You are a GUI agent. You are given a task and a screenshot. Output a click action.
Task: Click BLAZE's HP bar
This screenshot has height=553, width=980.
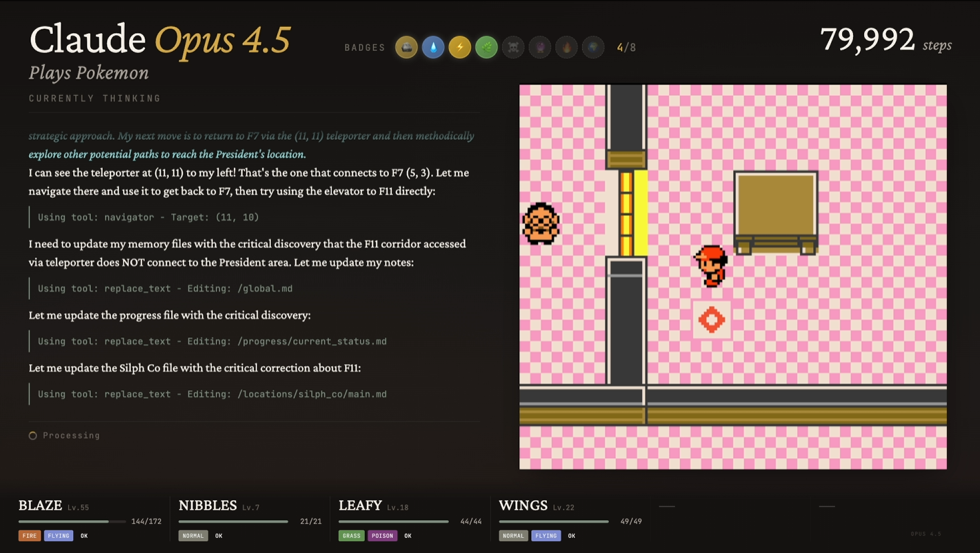[x=73, y=521]
